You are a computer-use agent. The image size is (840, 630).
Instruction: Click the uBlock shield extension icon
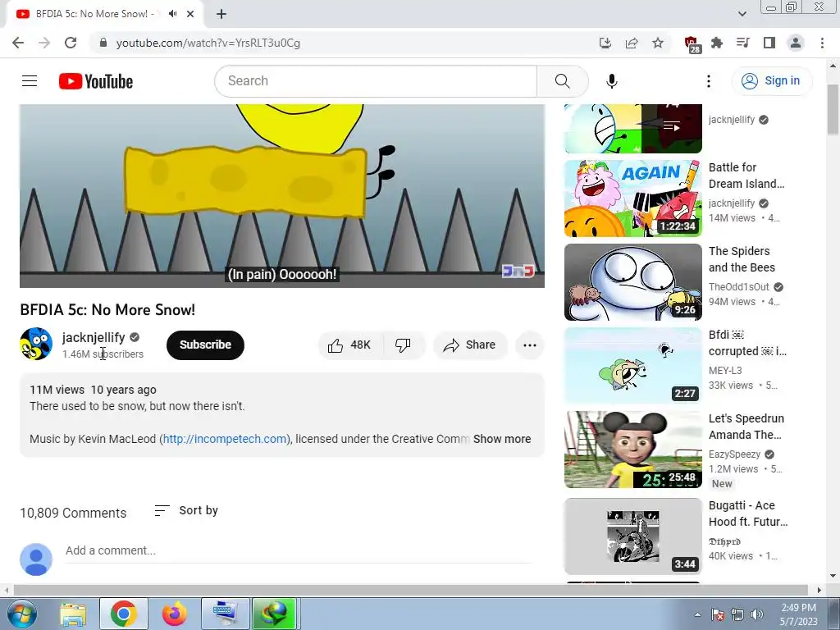pyautogui.click(x=692, y=44)
